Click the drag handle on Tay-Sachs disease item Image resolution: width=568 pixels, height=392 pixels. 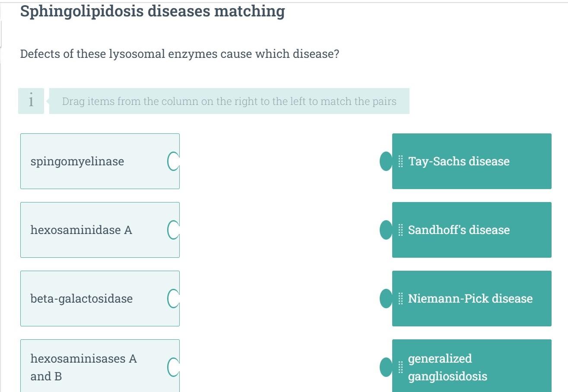pos(400,161)
